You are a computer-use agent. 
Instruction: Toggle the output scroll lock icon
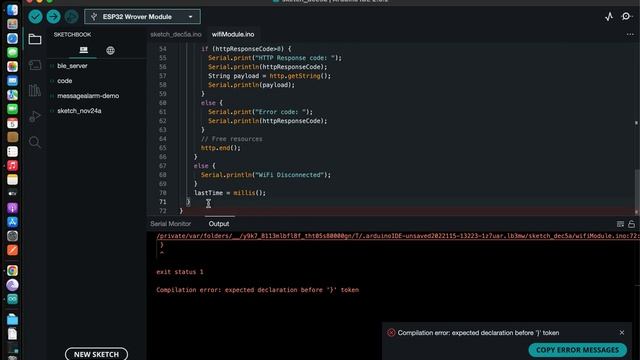tap(631, 224)
